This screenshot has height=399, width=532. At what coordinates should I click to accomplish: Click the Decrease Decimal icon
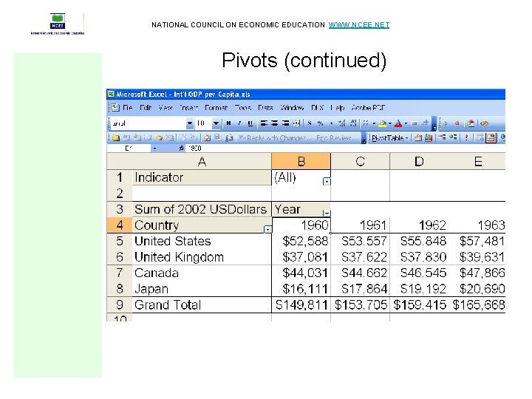(353, 123)
